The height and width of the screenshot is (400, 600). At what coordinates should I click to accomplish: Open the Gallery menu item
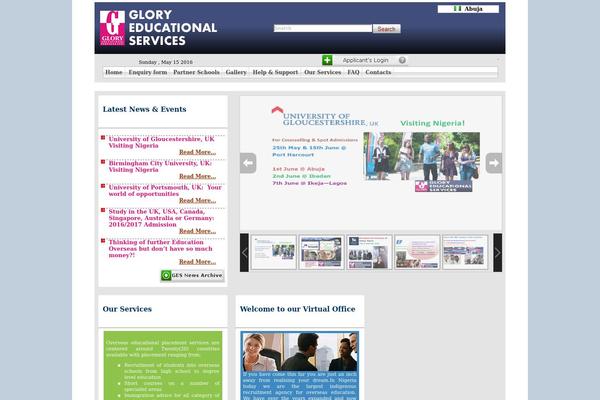pyautogui.click(x=236, y=72)
